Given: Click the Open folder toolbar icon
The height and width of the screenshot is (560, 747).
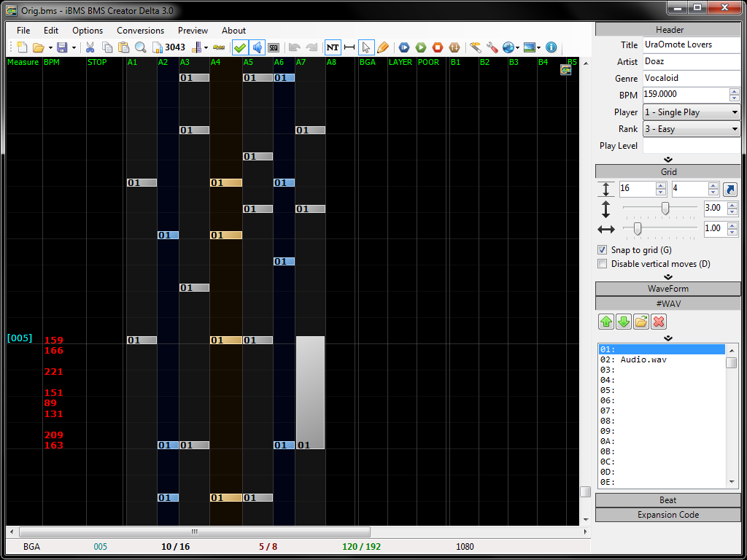Looking at the screenshot, I should [x=38, y=47].
